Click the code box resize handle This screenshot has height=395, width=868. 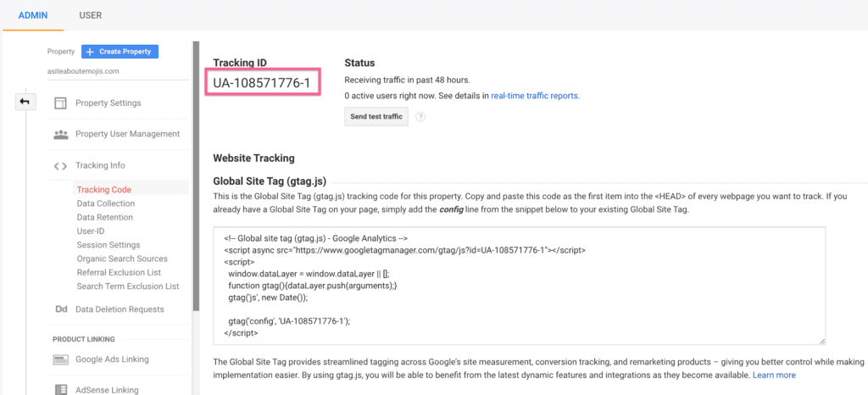point(822,342)
